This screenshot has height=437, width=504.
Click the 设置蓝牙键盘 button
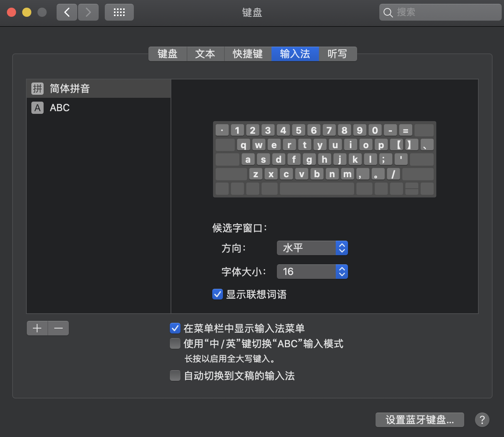click(x=419, y=420)
